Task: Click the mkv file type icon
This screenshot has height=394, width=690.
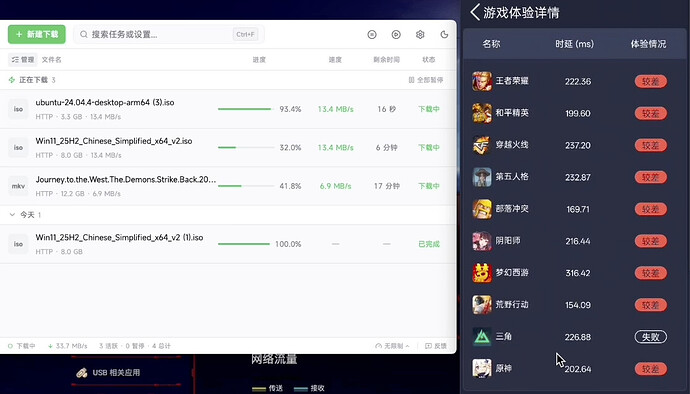Action: pyautogui.click(x=18, y=186)
